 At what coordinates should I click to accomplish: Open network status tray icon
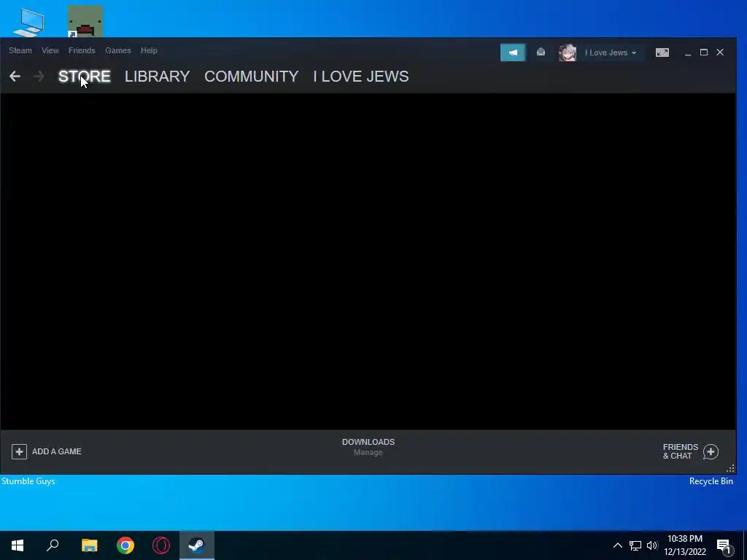pos(635,545)
